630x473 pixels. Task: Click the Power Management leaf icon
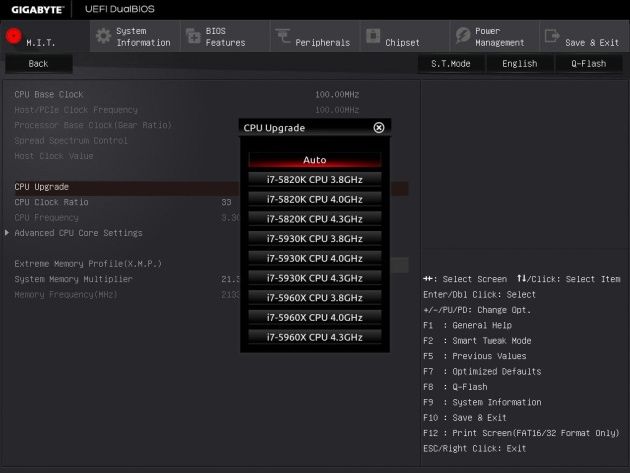(463, 35)
